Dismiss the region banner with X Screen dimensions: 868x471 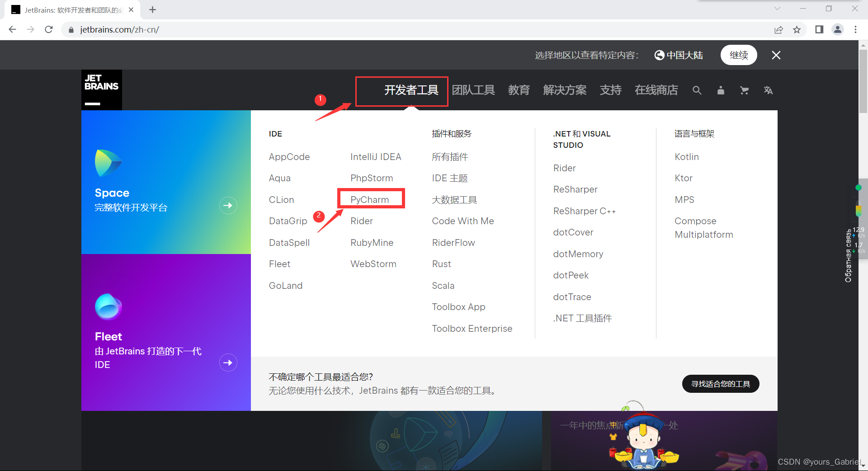pyautogui.click(x=776, y=55)
